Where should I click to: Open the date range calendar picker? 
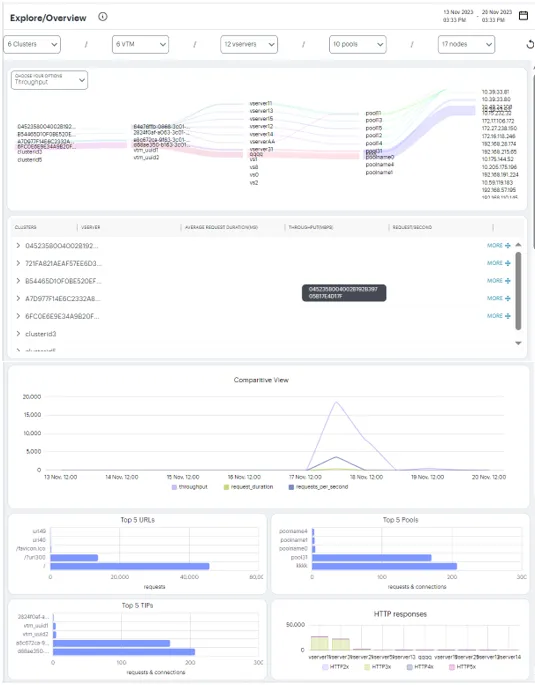pos(523,16)
